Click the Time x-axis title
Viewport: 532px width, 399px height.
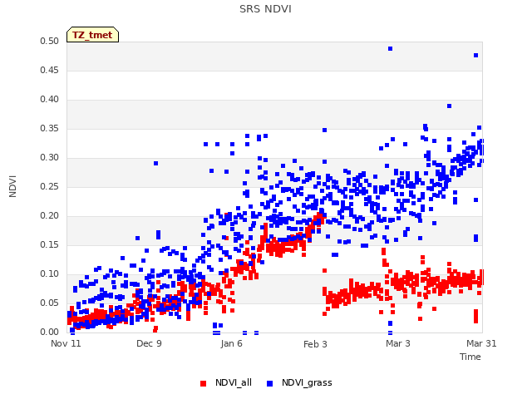pyautogui.click(x=470, y=357)
